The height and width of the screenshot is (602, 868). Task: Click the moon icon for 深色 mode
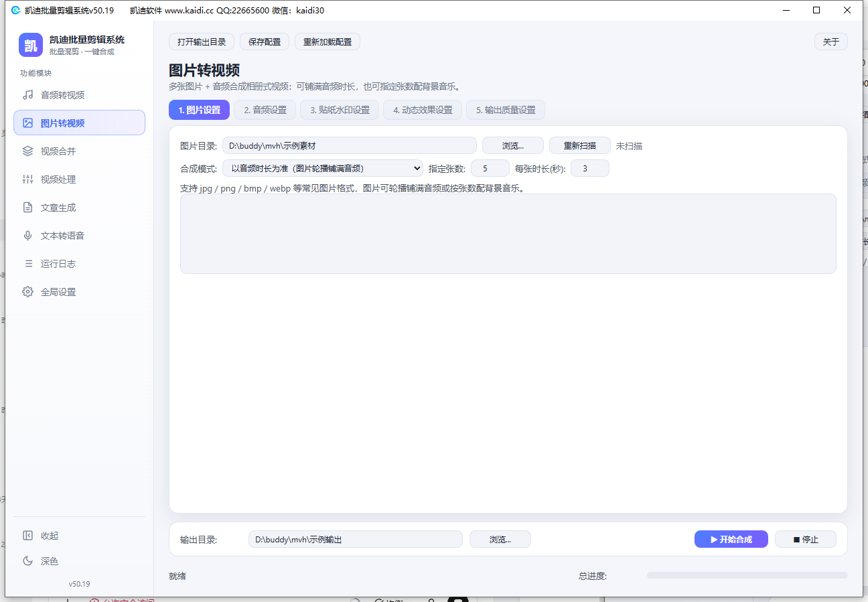[x=28, y=561]
